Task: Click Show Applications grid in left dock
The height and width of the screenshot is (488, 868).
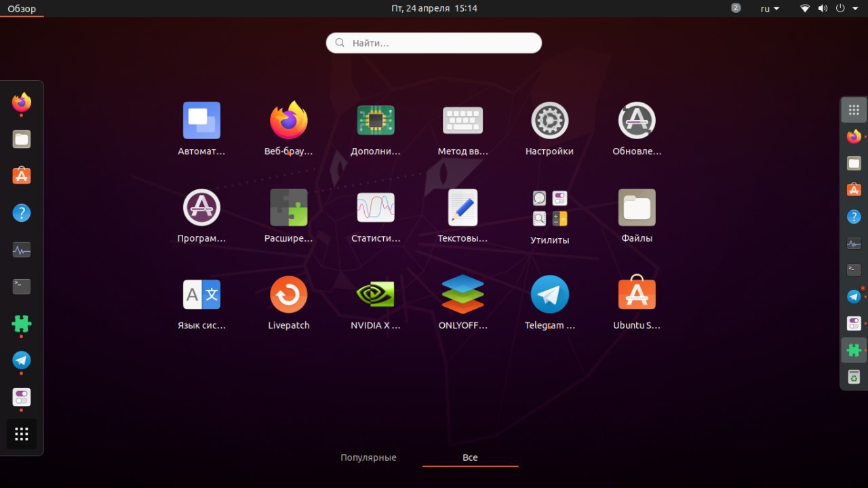Action: pos(22,434)
